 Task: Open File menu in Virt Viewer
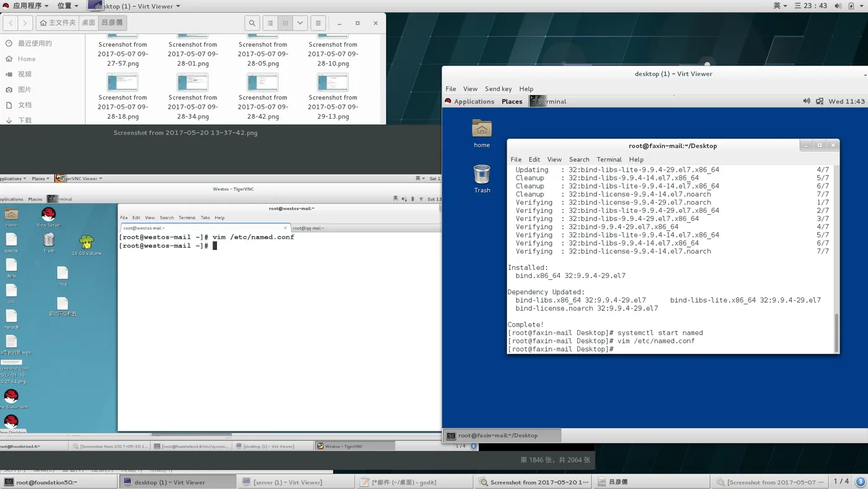tap(451, 89)
